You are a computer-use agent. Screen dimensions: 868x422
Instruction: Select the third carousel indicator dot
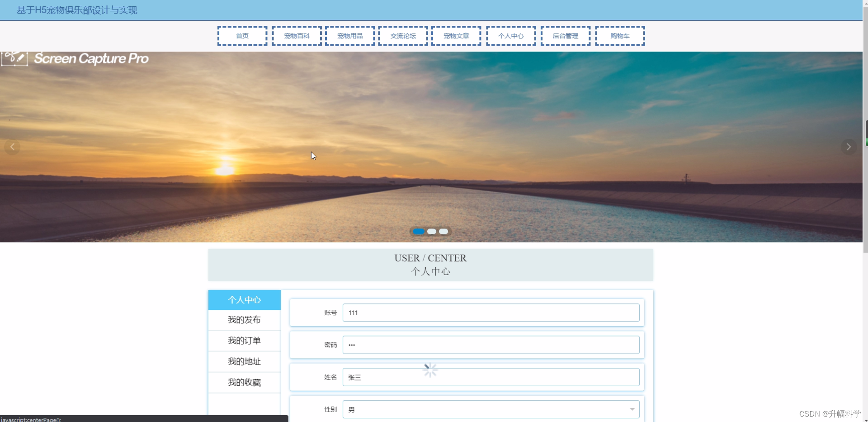pos(444,232)
